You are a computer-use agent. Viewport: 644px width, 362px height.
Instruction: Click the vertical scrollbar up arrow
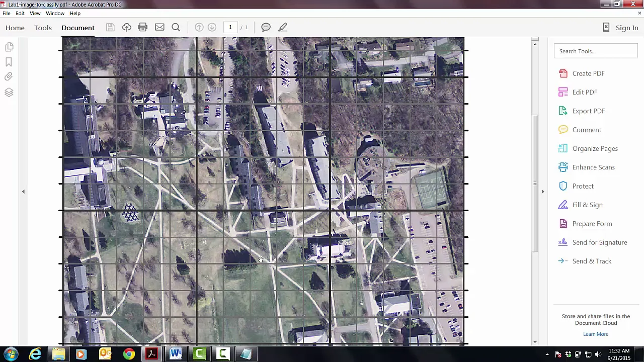535,44
